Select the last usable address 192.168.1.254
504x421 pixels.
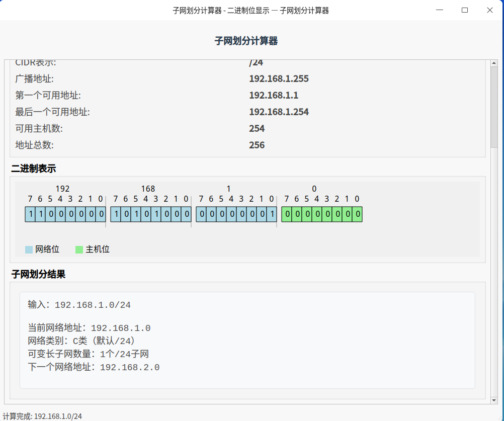tap(279, 112)
